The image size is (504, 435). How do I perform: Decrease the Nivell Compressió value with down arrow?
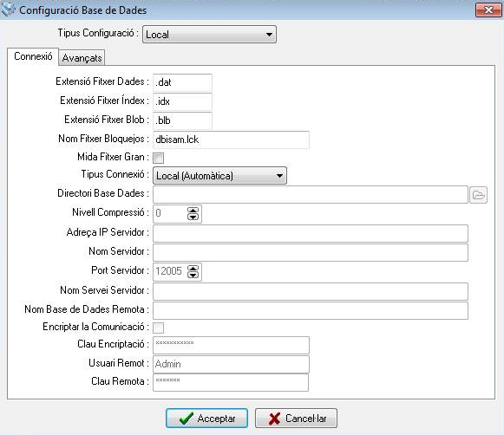[x=193, y=217]
